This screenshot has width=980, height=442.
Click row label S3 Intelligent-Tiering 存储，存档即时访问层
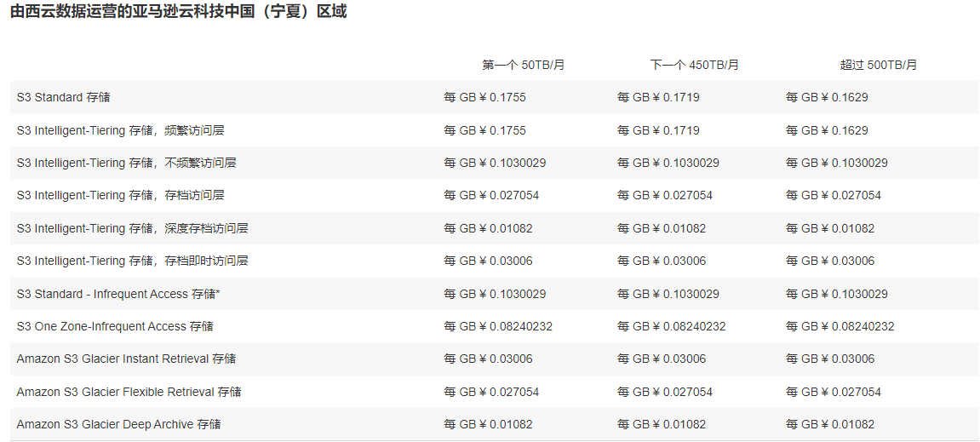click(133, 261)
